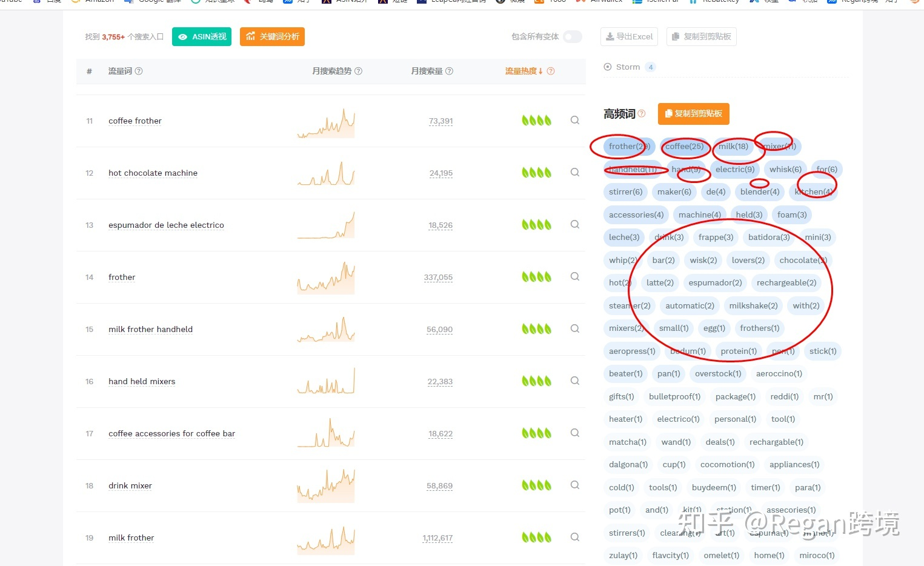Click the chart icon on 关键词分析 button
This screenshot has width=924, height=566.
pyautogui.click(x=251, y=36)
